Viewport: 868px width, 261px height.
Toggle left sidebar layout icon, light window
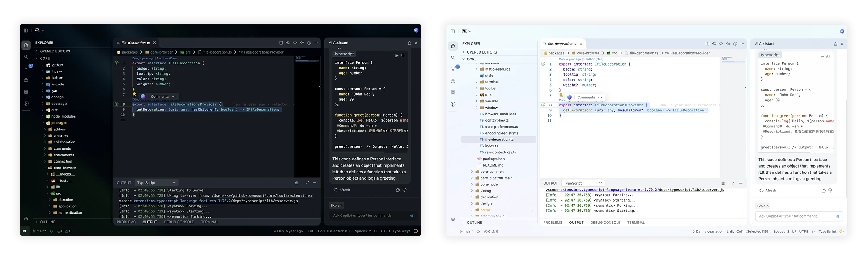tap(452, 31)
